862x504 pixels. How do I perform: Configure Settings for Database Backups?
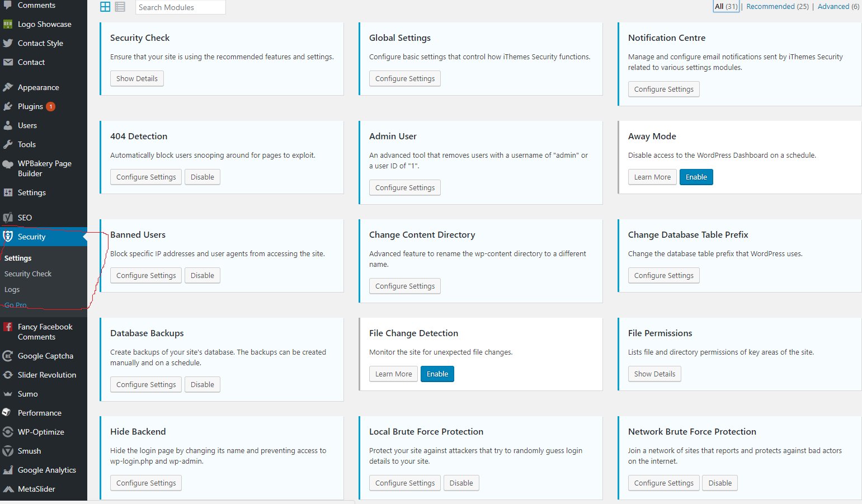click(x=146, y=385)
